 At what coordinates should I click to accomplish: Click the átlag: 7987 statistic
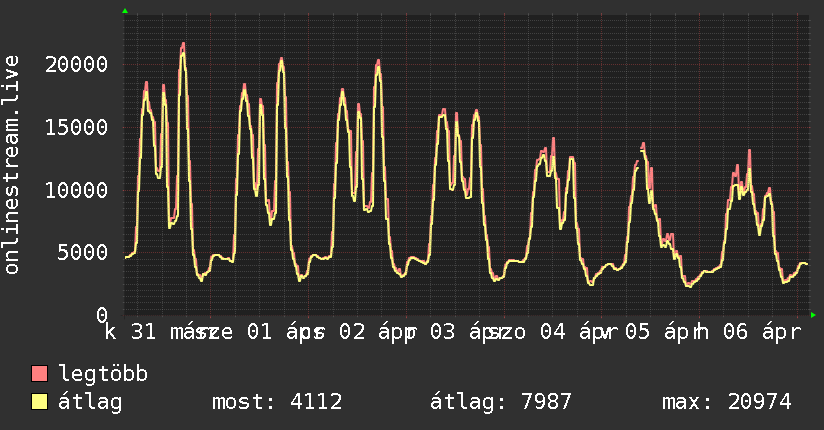[x=500, y=402]
